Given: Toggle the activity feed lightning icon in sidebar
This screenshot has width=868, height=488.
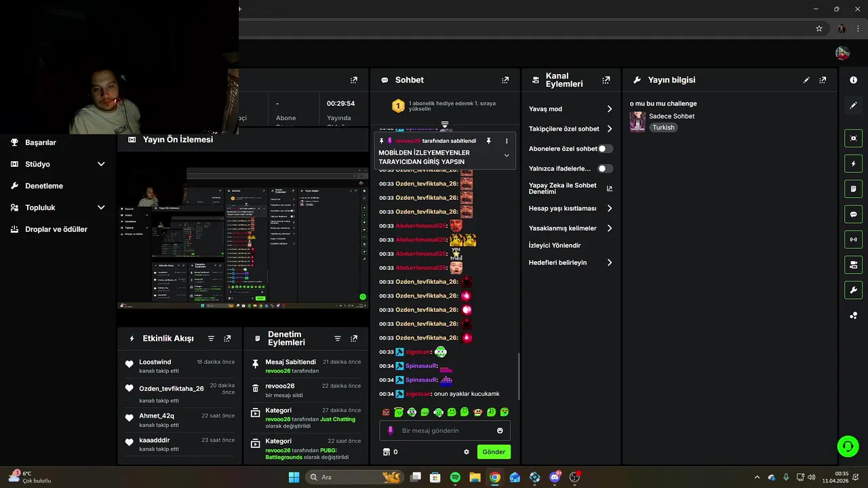Looking at the screenshot, I should click(853, 163).
